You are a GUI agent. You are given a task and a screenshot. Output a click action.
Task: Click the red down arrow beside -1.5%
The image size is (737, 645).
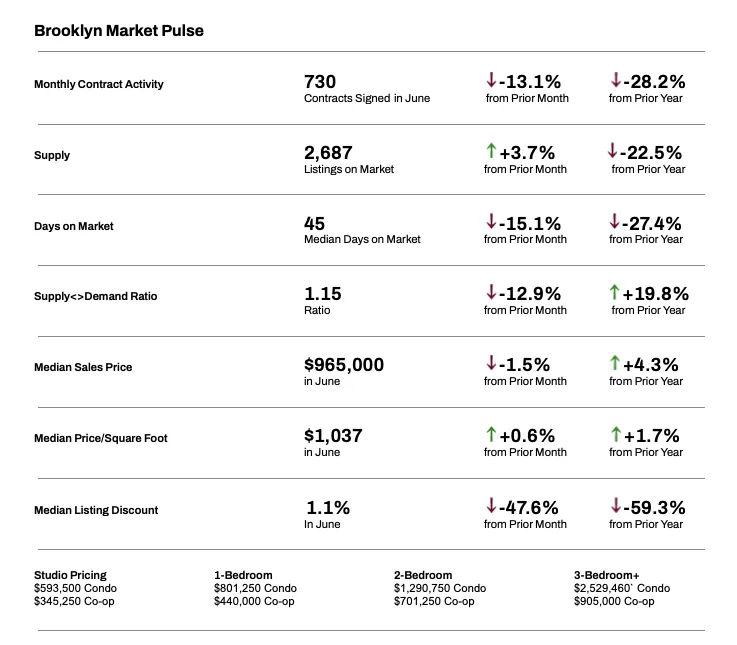coord(491,363)
